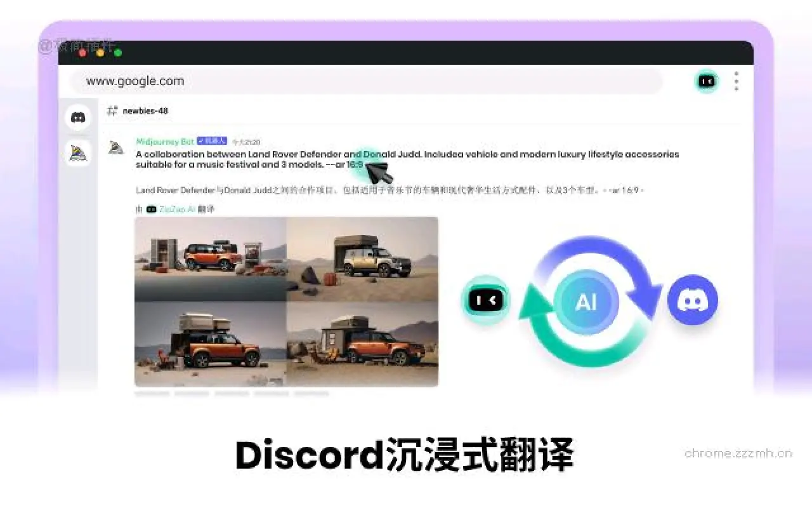812x508 pixels.
Task: Click the Midjourney Bot sailboat avatar
Action: coord(117,147)
